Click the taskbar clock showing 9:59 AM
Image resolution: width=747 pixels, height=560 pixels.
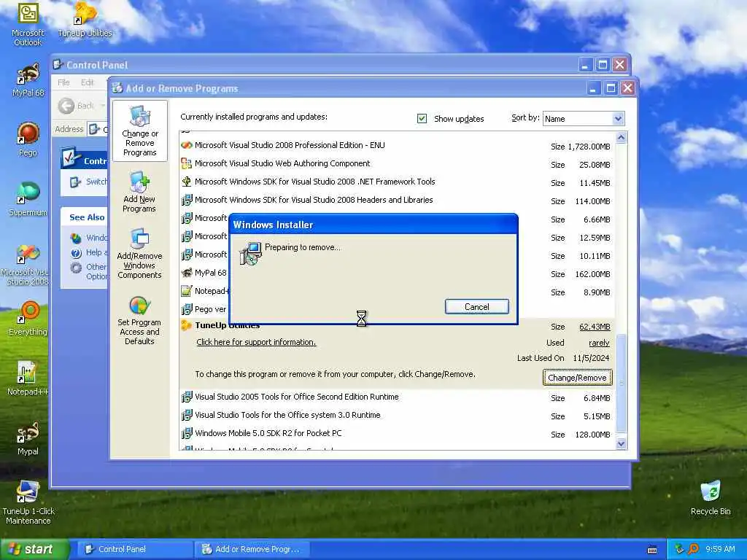click(x=720, y=549)
